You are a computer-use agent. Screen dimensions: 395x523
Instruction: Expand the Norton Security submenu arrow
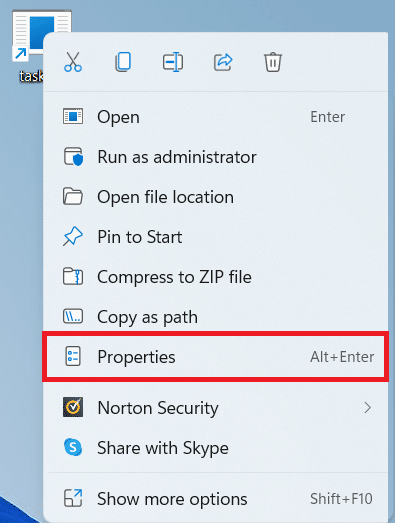(368, 408)
